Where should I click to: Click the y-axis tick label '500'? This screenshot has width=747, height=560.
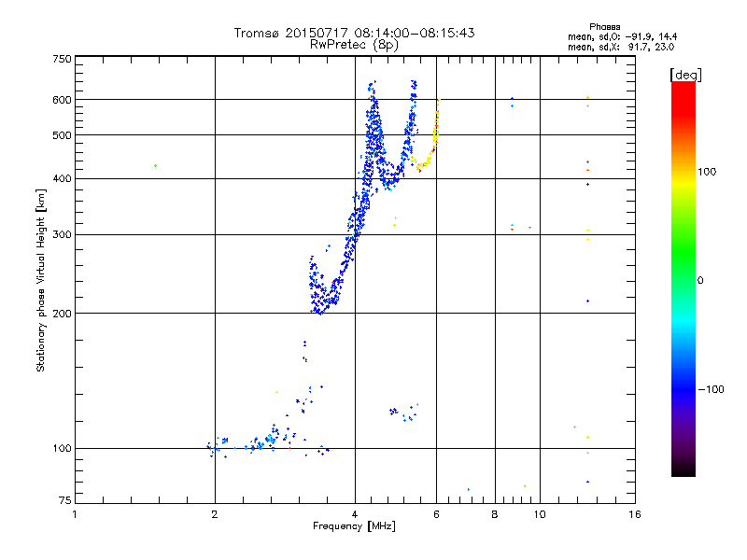click(x=62, y=135)
